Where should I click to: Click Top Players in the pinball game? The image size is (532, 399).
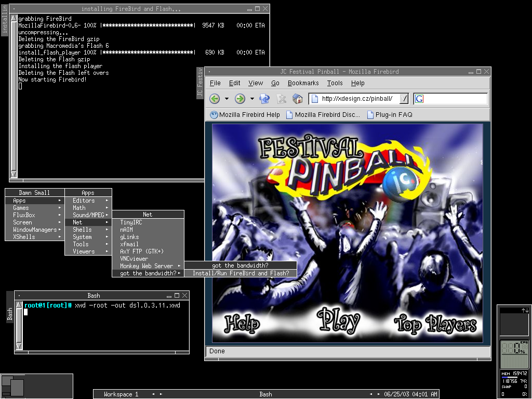point(435,324)
